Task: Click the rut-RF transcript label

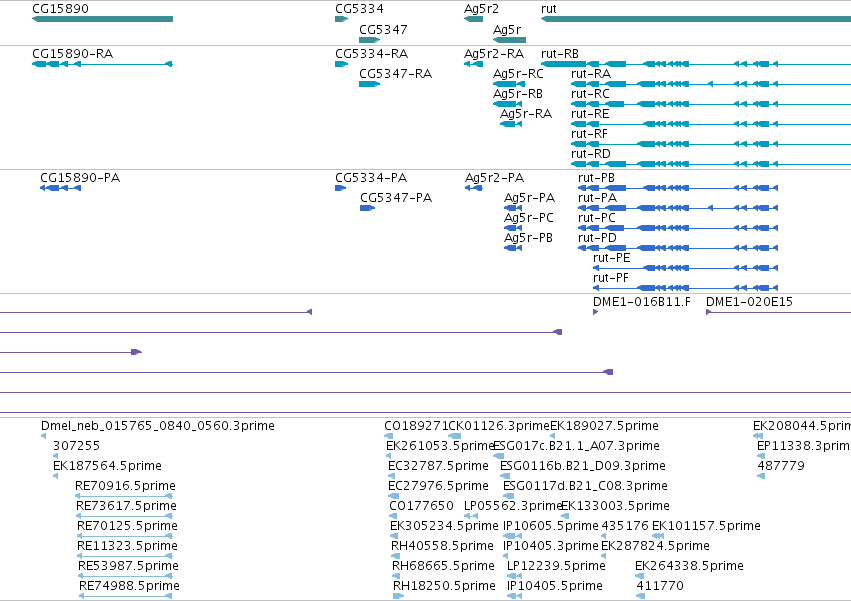Action: pyautogui.click(x=589, y=134)
